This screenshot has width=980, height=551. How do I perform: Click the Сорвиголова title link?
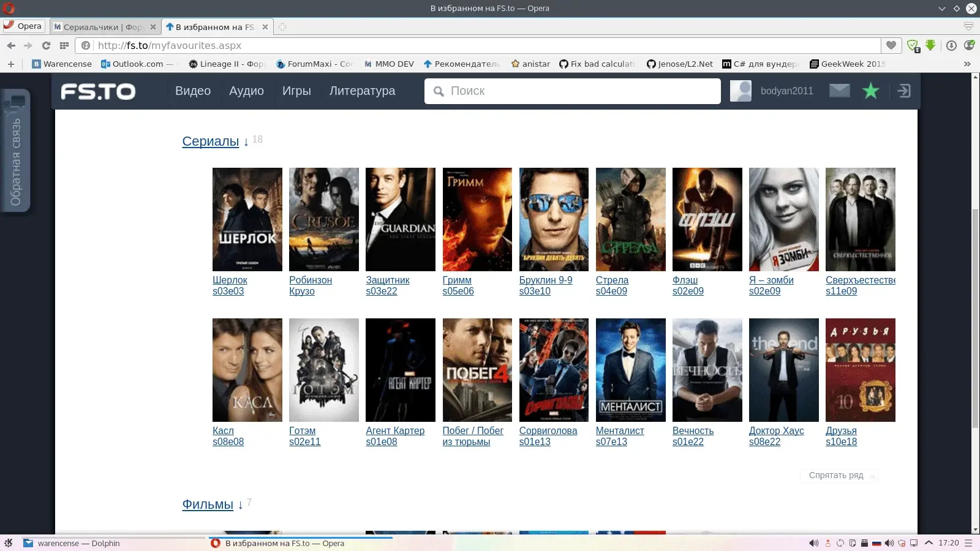(548, 430)
